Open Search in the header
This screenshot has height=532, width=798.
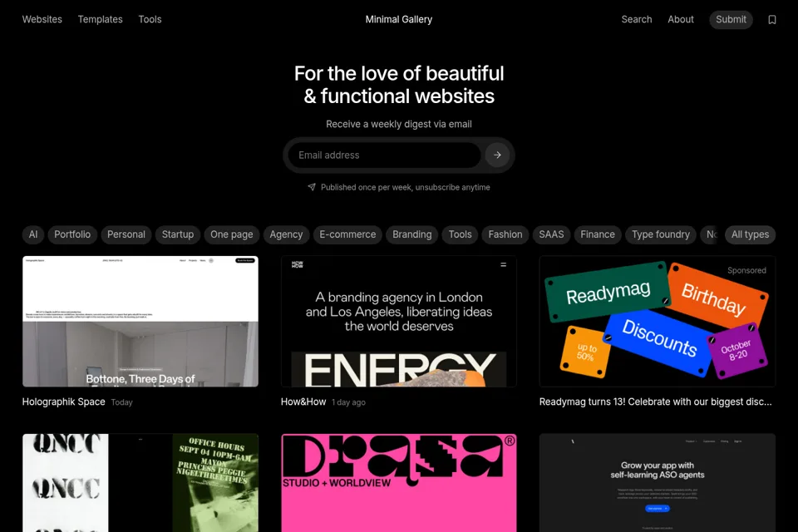click(x=636, y=19)
